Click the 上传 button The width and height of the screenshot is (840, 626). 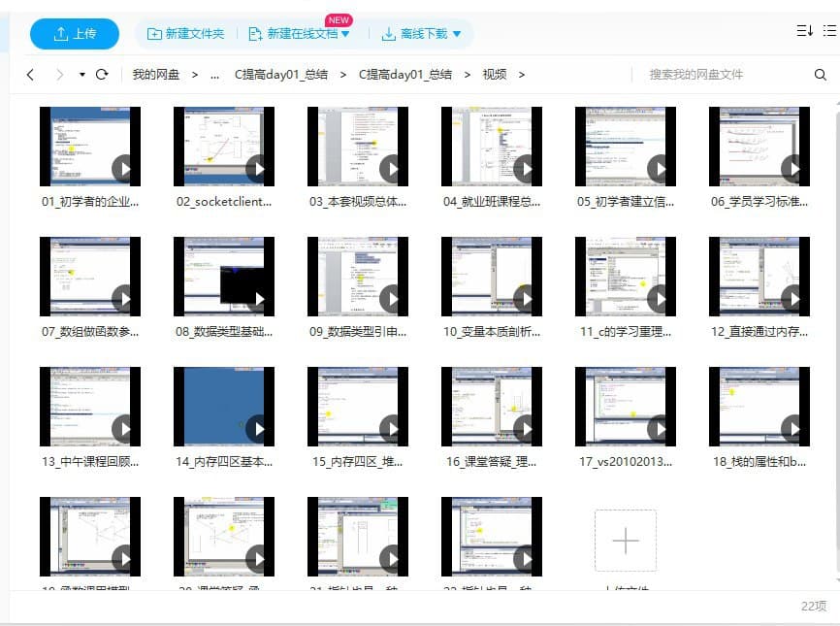(x=74, y=33)
